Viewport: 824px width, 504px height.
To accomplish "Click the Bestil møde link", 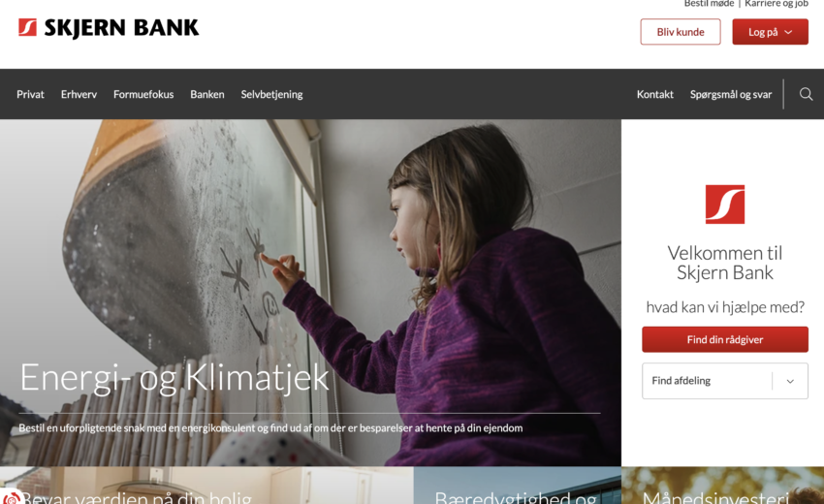I will coord(709,4).
